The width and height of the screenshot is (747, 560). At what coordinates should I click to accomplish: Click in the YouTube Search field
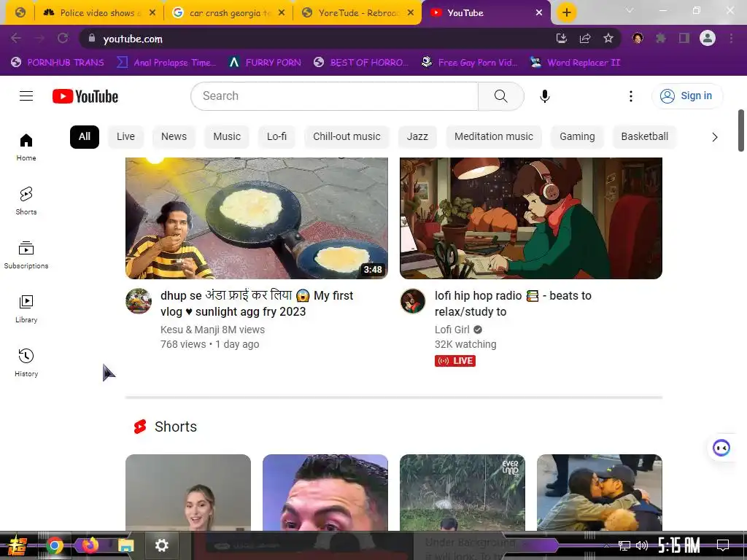point(334,96)
